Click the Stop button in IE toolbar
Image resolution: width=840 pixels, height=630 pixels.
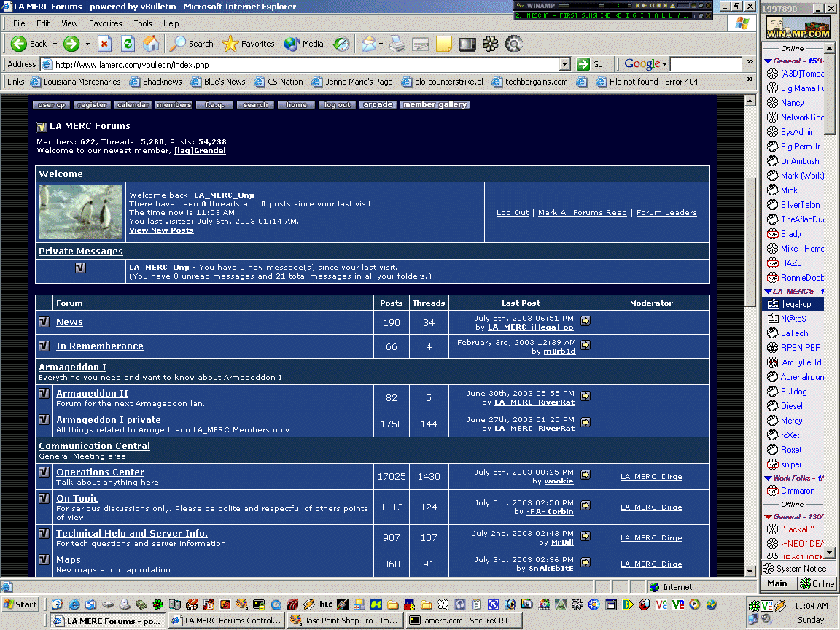pos(104,44)
